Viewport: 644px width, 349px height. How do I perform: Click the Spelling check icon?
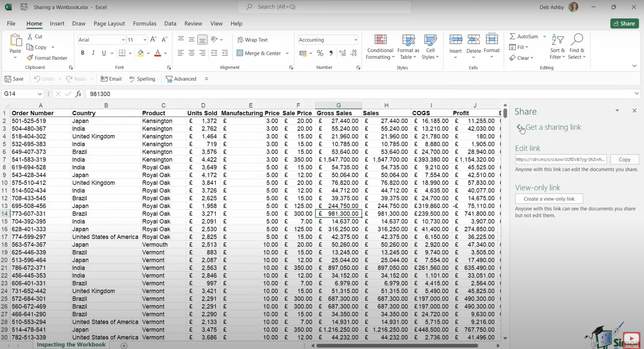point(132,79)
